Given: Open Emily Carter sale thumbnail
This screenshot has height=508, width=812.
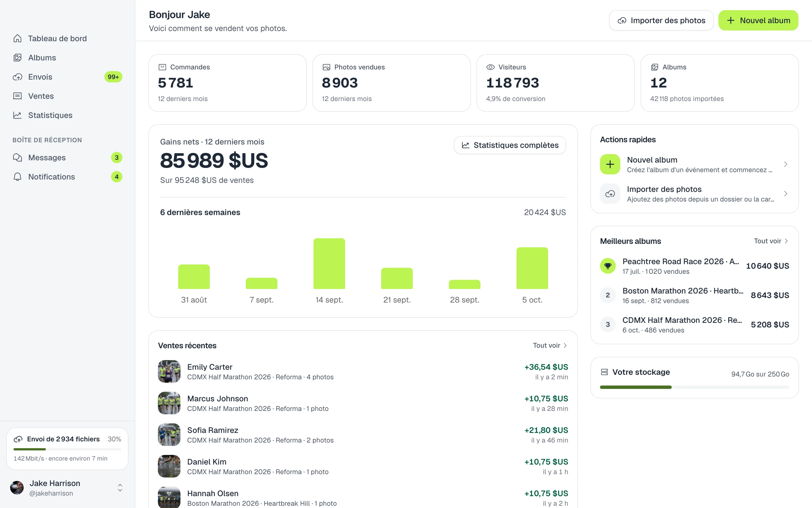Looking at the screenshot, I should click(169, 372).
